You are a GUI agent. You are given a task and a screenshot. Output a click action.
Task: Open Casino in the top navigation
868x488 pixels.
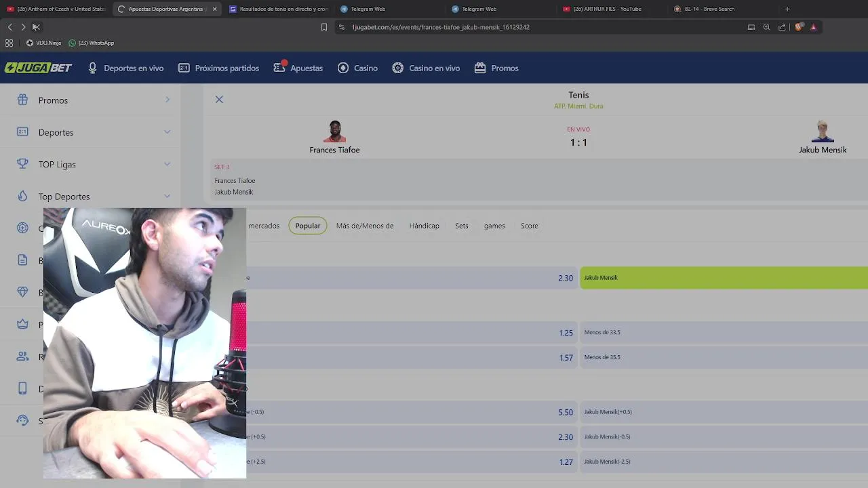[x=357, y=68]
